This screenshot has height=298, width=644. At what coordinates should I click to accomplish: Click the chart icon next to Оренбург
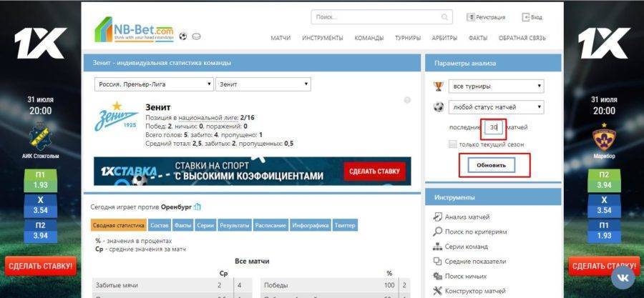click(x=197, y=207)
